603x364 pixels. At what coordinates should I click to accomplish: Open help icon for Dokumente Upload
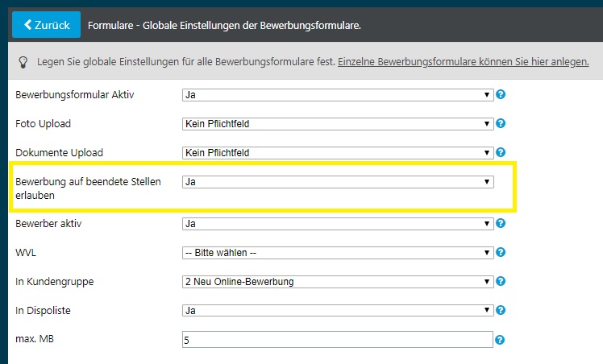pyautogui.click(x=501, y=152)
